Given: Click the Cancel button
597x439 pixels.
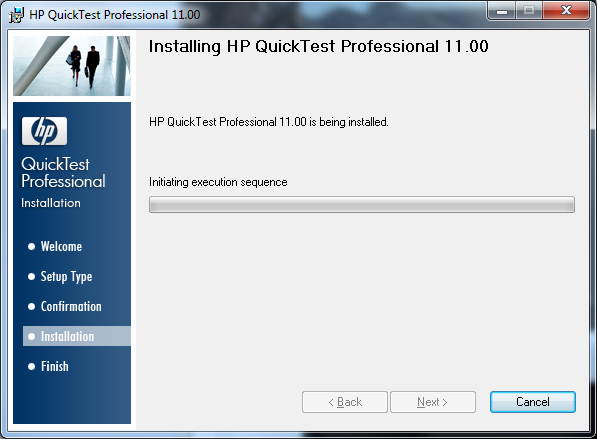Looking at the screenshot, I should [533, 402].
